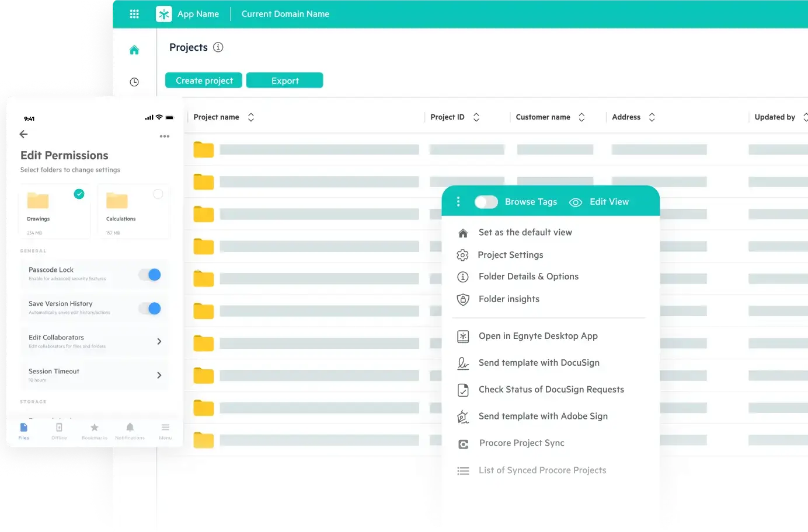Click the Export button
This screenshot has height=532, width=808.
[285, 80]
